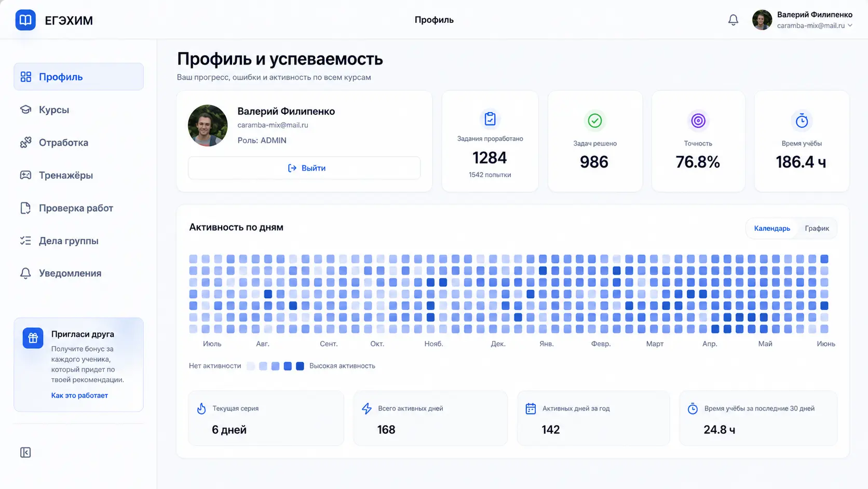Open the notifications bell in header
868x489 pixels.
[x=733, y=20]
